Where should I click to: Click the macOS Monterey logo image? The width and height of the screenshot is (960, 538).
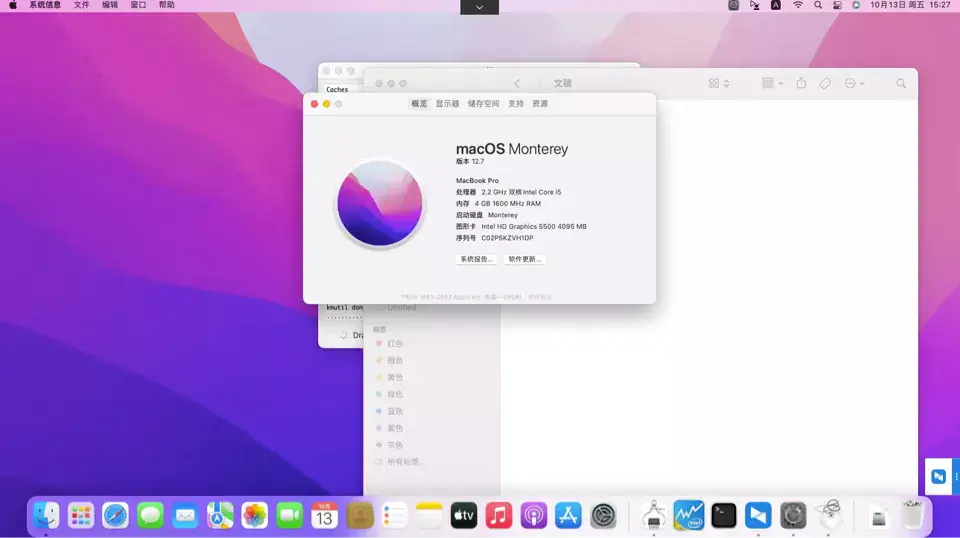pos(380,203)
